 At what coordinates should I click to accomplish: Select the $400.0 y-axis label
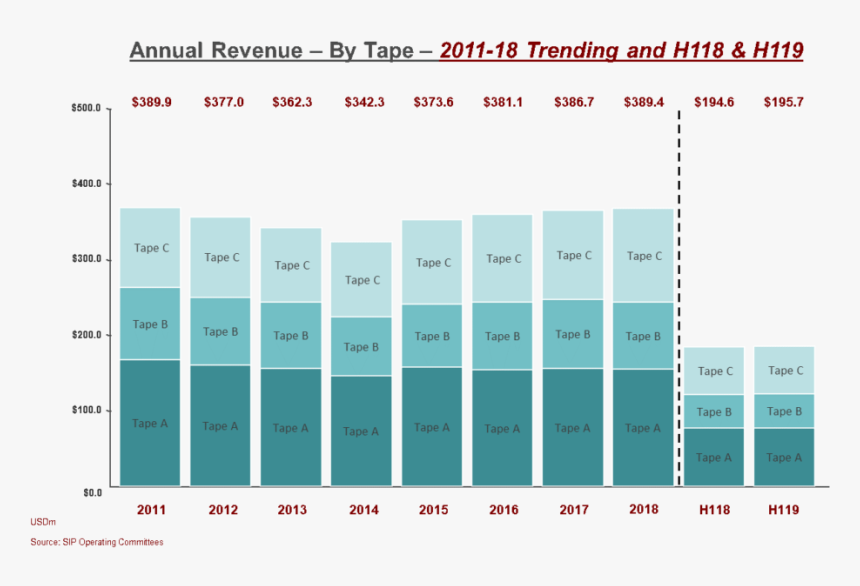(86, 183)
